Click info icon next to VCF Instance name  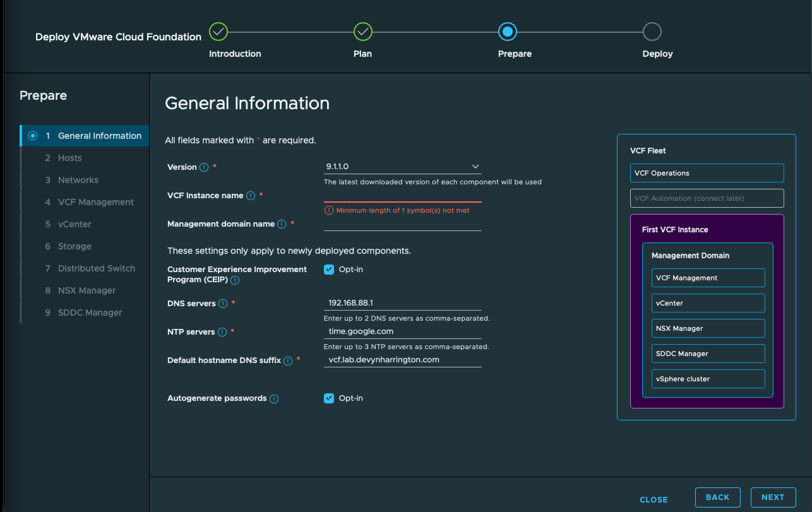251,196
